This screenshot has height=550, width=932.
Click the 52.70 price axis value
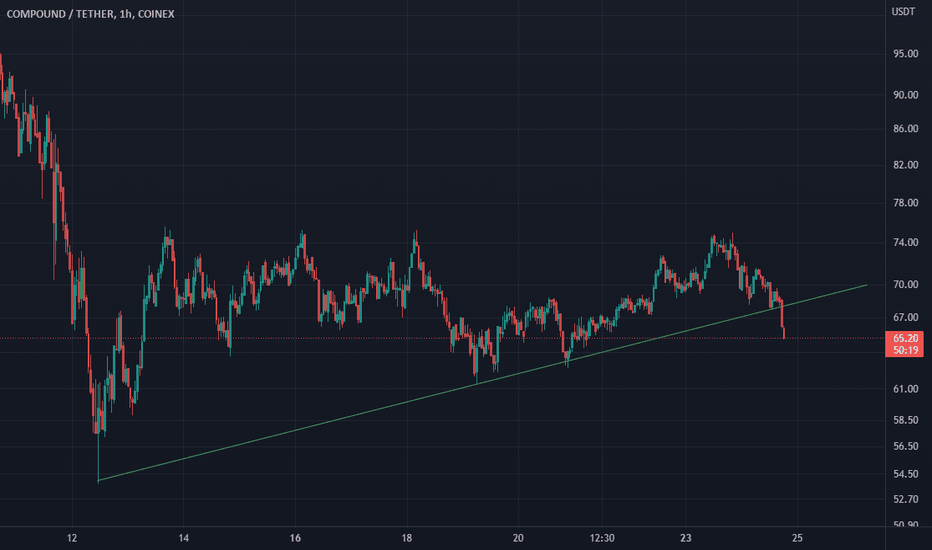(x=905, y=499)
